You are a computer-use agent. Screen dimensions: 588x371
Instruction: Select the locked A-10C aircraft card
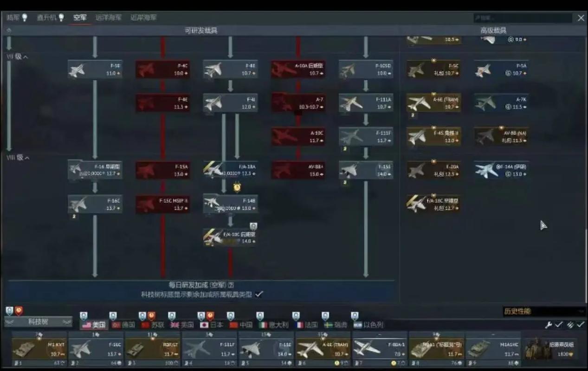click(x=298, y=136)
